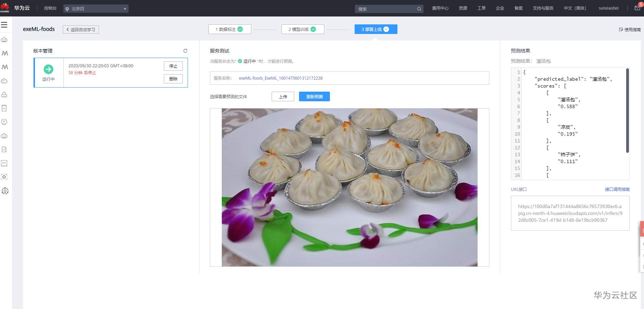
Task: Click the 预测结果: 灌汤包 summary text
Action: click(x=531, y=61)
